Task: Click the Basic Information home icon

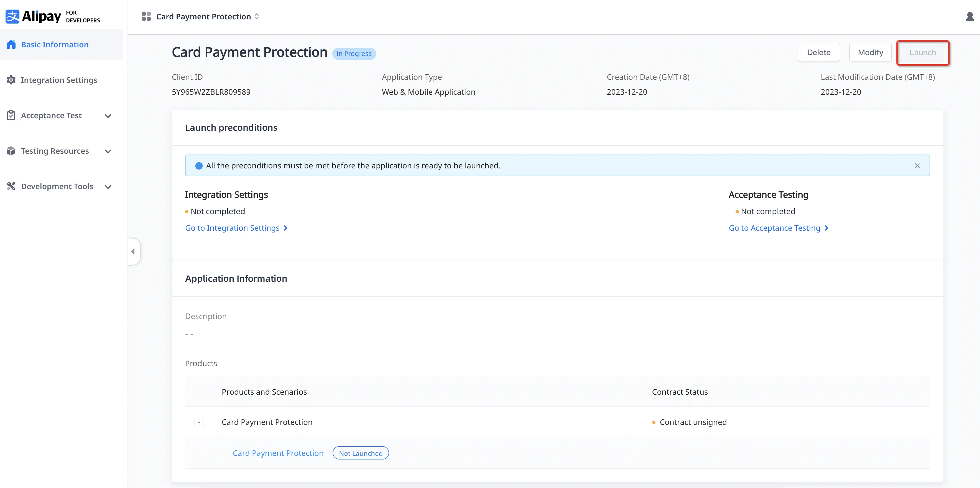Action: click(x=11, y=45)
